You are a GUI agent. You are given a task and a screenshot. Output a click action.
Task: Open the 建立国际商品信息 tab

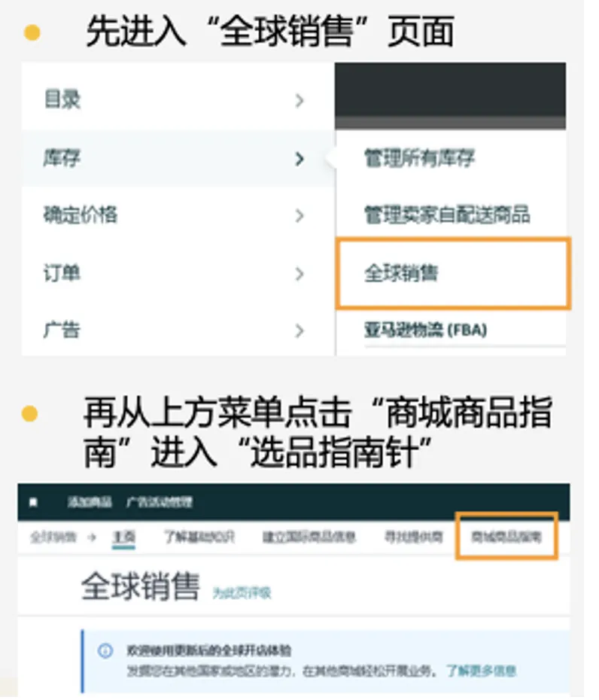pos(309,537)
